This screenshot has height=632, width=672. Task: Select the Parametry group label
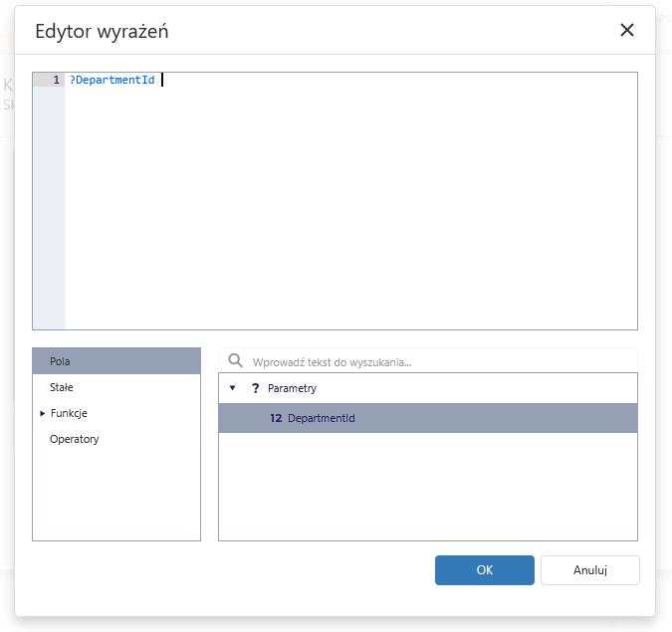point(292,388)
